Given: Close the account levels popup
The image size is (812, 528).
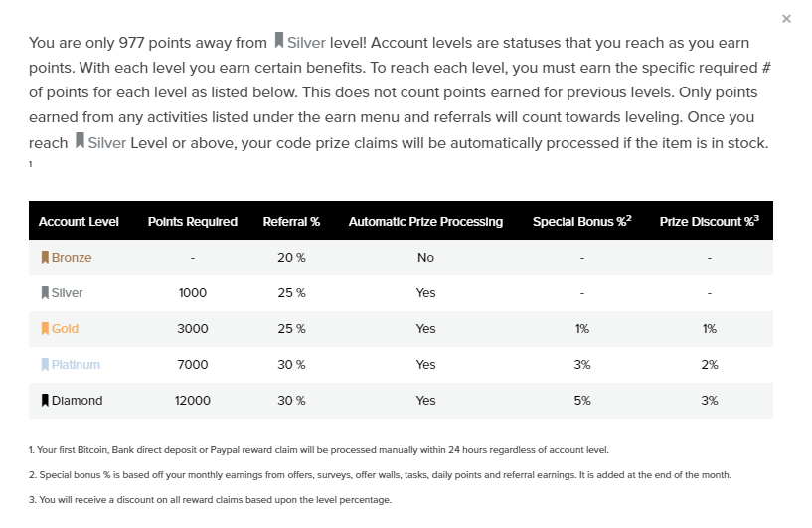Looking at the screenshot, I should tap(786, 19).
